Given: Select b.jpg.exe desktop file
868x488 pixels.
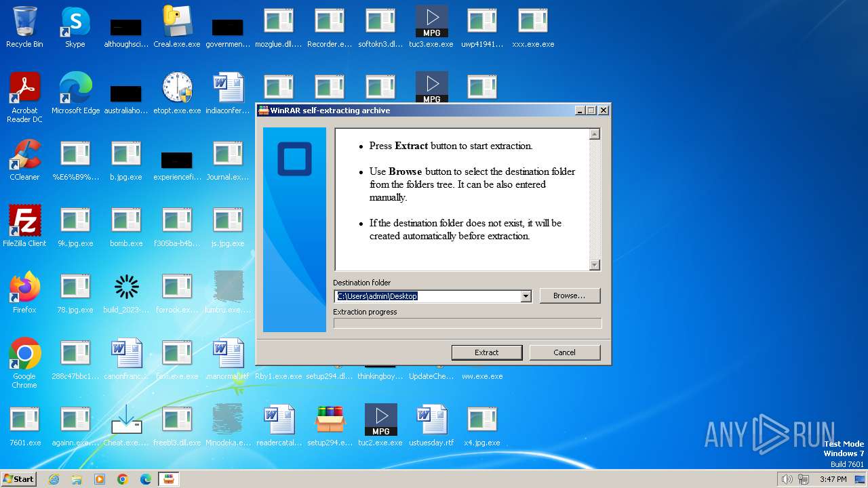Looking at the screenshot, I should [126, 160].
